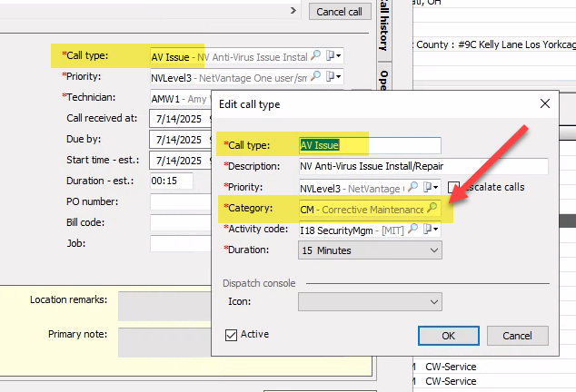
Task: Click the Activity code lookup magnifier
Action: (x=412, y=230)
